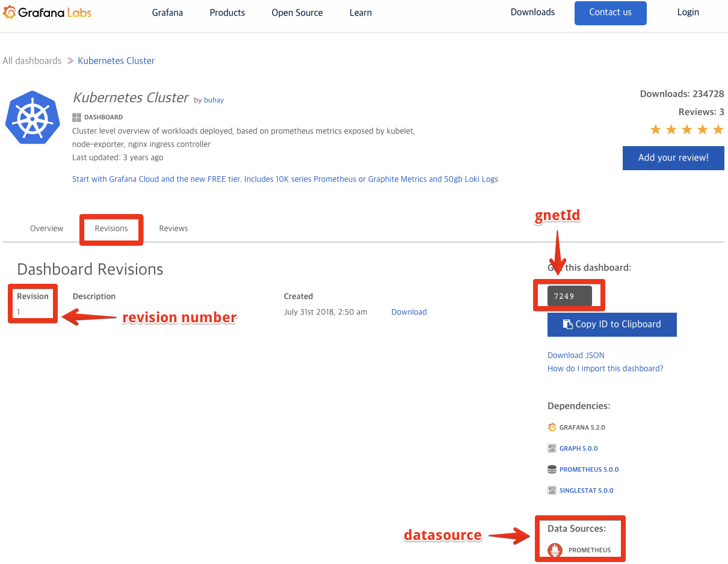Screen dimensions: 728x564
Task: Click the Reviews: 3 count
Action: point(702,112)
